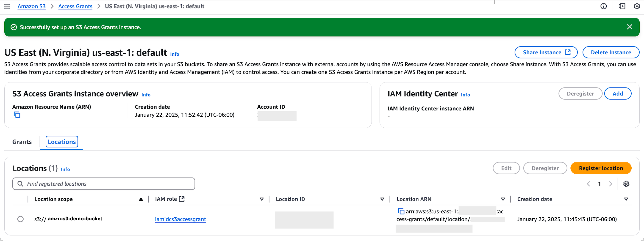The height and width of the screenshot is (241, 644).
Task: Click the instance creation date 11:52:42 value
Action: pyautogui.click(x=184, y=115)
